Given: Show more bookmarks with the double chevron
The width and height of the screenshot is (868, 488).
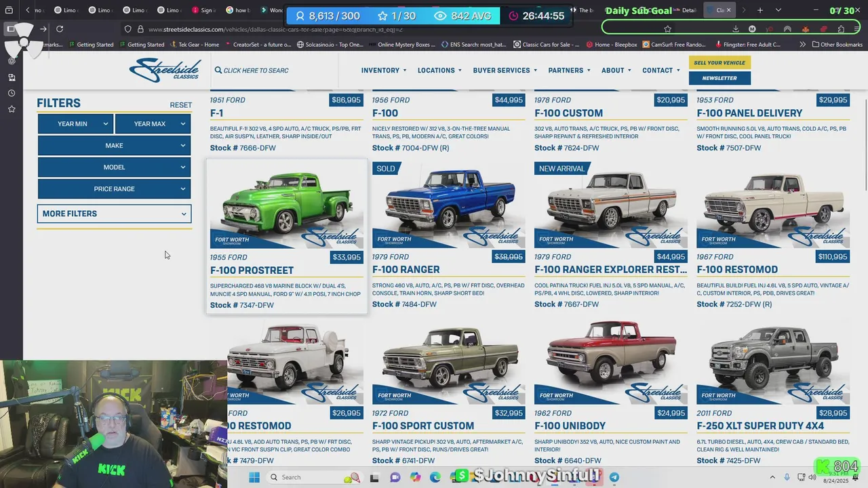Looking at the screenshot, I should click(803, 45).
